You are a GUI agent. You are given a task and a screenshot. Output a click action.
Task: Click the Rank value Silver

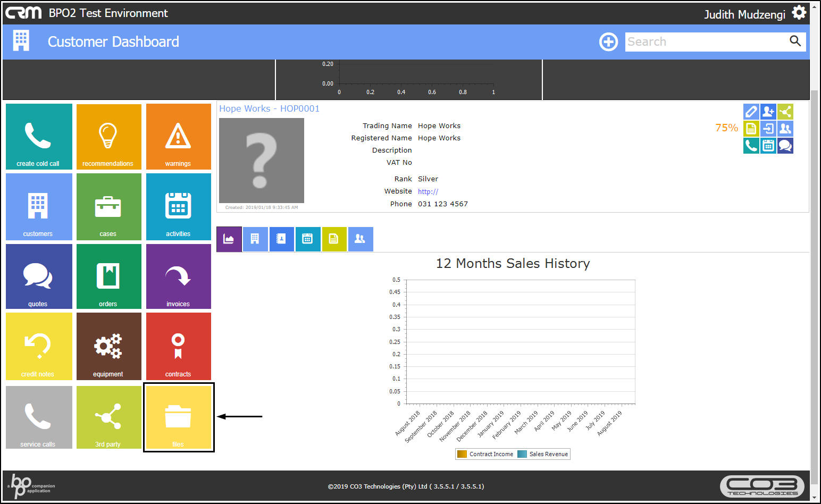(x=428, y=179)
